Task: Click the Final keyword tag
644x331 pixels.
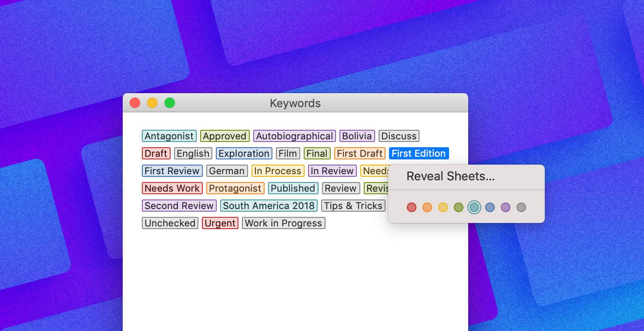Action: tap(317, 153)
